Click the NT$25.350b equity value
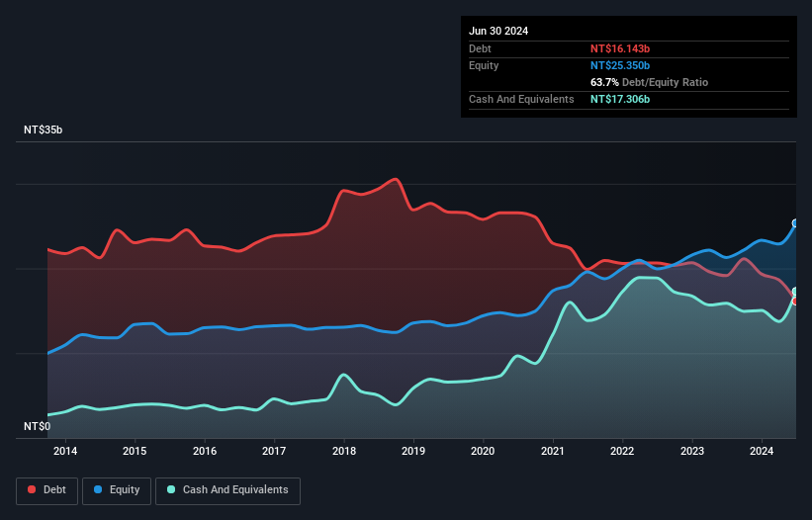812x520 pixels. click(620, 65)
